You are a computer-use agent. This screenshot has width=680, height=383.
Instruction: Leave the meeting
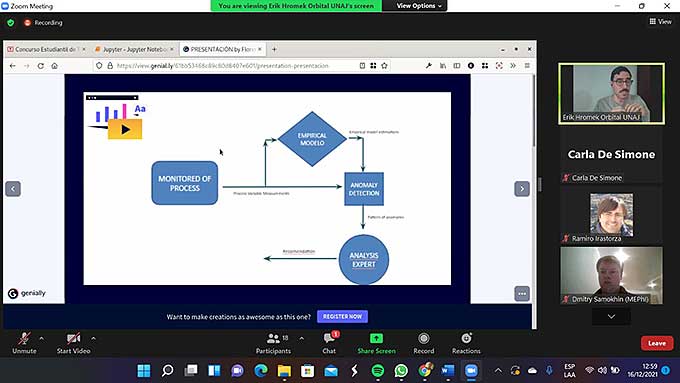pyautogui.click(x=657, y=343)
